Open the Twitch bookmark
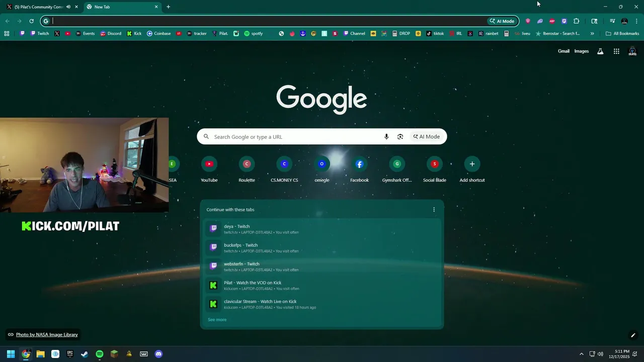 (40, 34)
